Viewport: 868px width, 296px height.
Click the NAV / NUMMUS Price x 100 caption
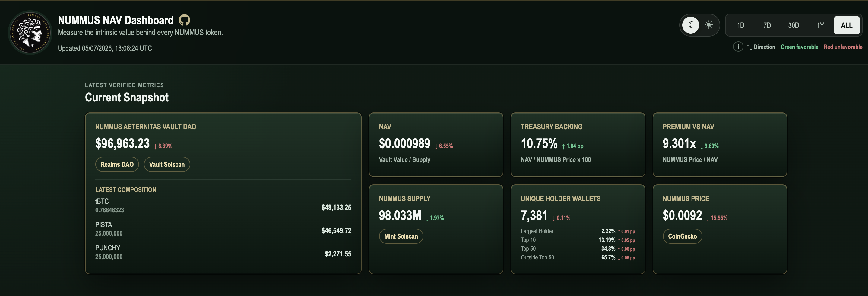click(556, 160)
